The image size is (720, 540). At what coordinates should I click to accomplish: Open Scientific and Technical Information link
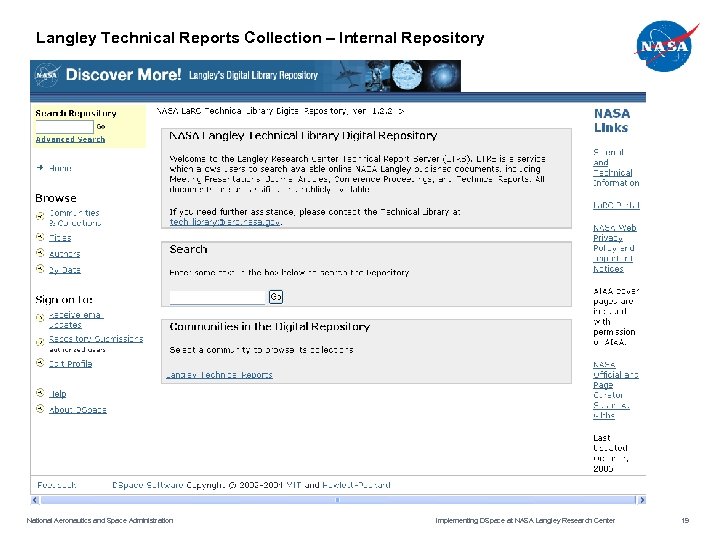(616, 168)
